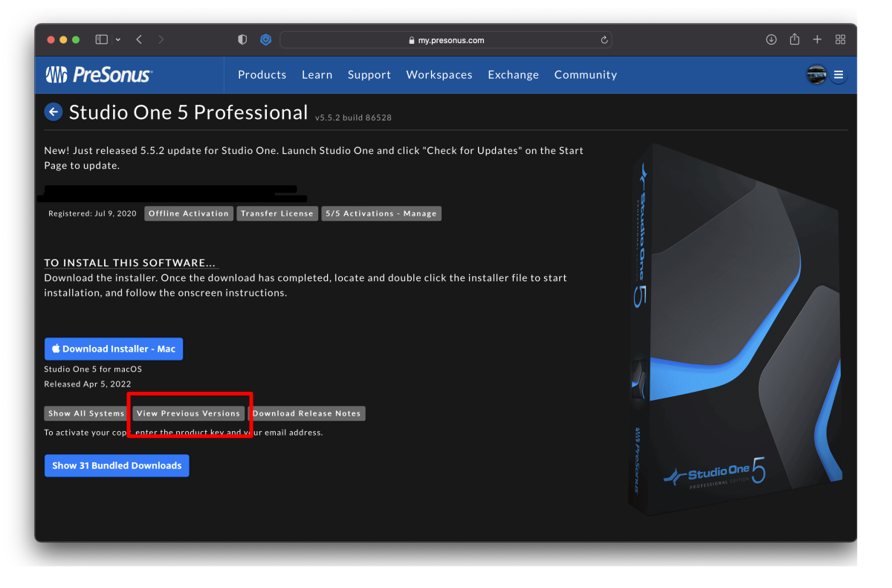Viewport: 892px width, 588px height.
Task: Click Download Release Notes
Action: 307,413
